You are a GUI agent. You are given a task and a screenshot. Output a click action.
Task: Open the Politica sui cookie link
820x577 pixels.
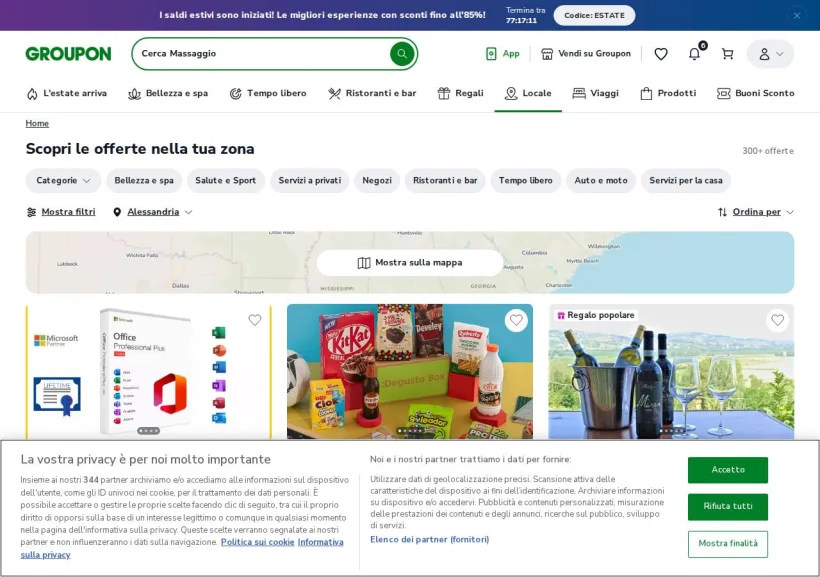point(257,542)
